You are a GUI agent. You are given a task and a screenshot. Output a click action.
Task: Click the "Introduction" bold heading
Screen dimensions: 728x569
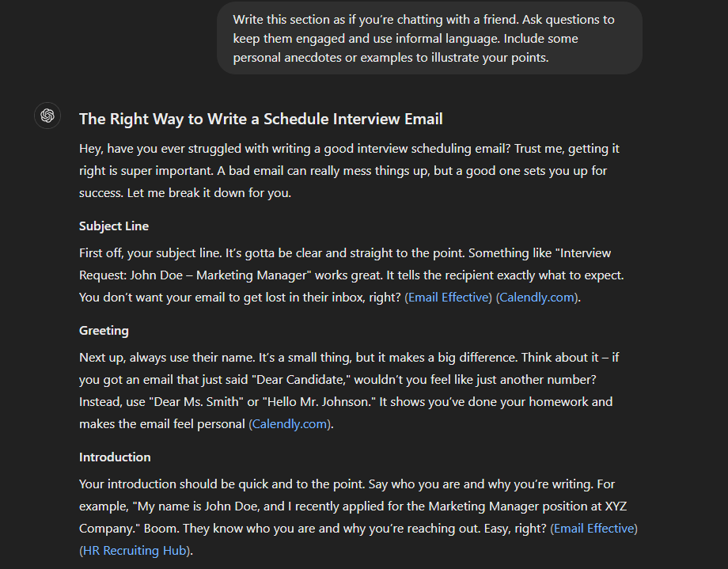click(115, 457)
